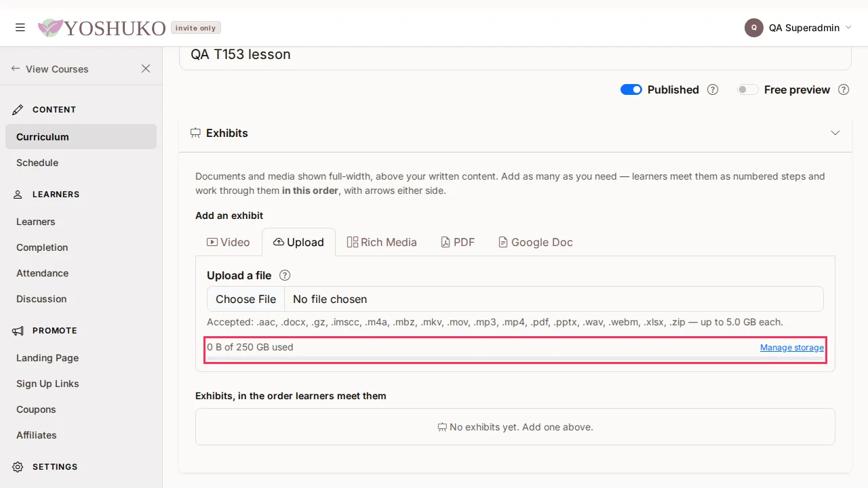Screen dimensions: 868x488
Task: Click the Settings gear icon
Action: coord(18,467)
